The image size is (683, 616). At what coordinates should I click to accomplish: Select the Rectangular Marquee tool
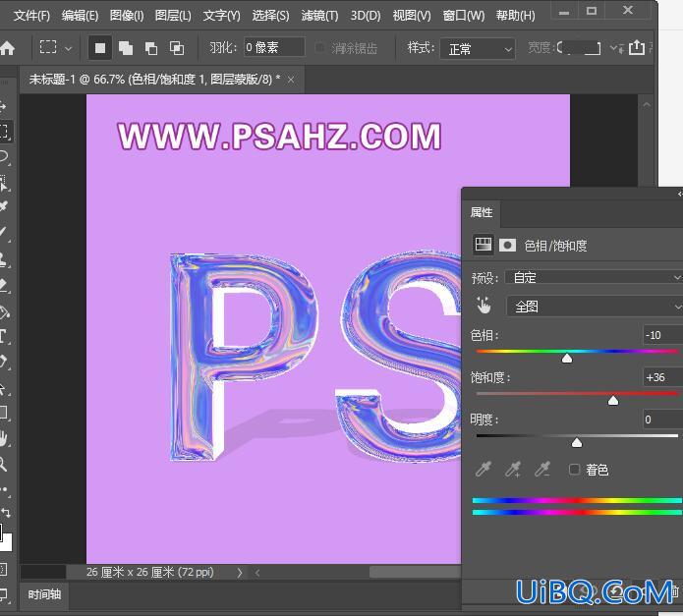[x=4, y=131]
